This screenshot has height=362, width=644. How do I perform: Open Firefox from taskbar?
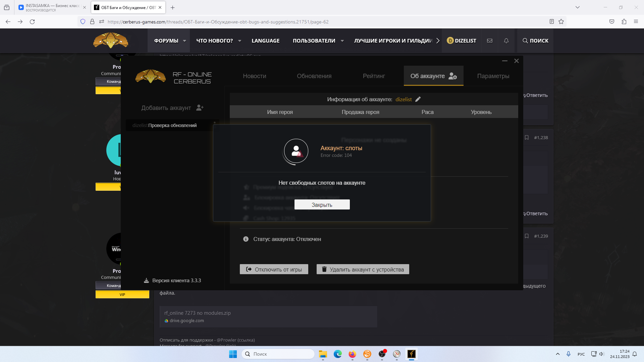point(353,354)
